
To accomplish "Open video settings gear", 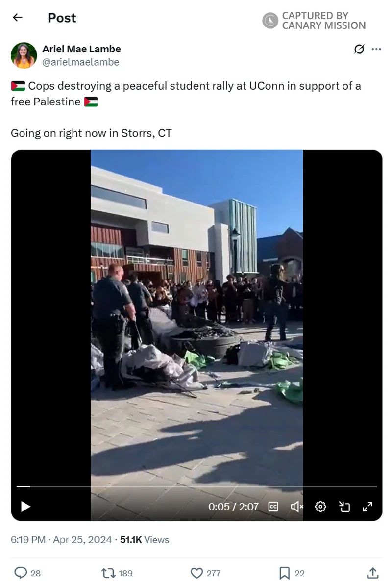I will point(320,507).
